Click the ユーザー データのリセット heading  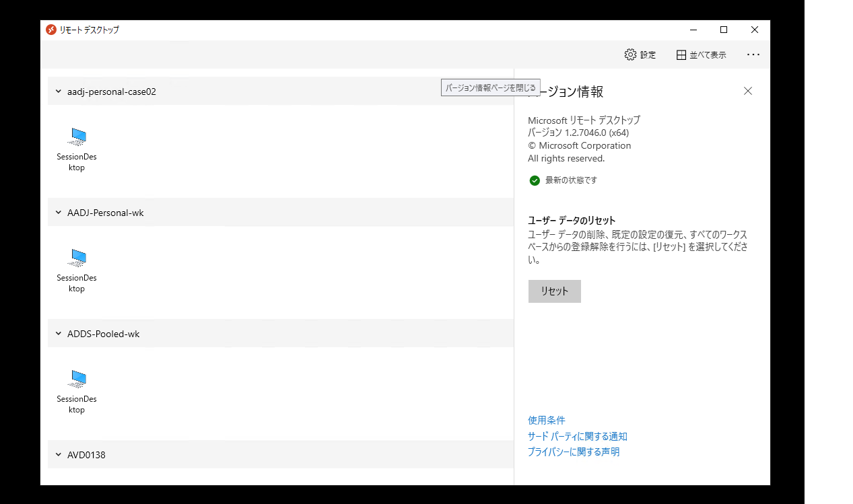pyautogui.click(x=572, y=220)
